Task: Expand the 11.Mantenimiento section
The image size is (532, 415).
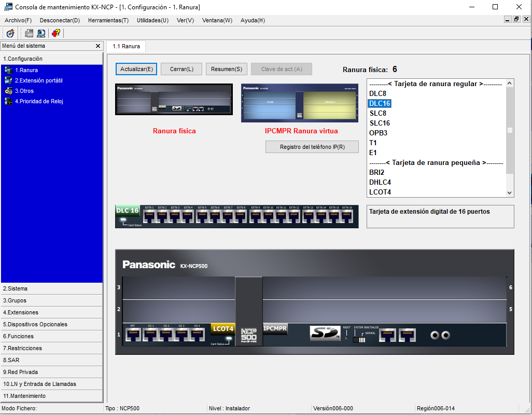Action: tap(51, 396)
